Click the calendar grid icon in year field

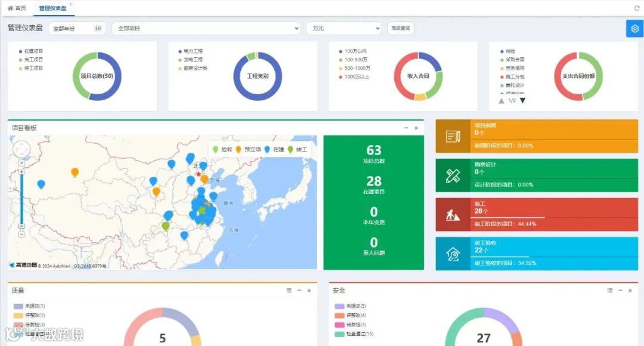[x=98, y=29]
